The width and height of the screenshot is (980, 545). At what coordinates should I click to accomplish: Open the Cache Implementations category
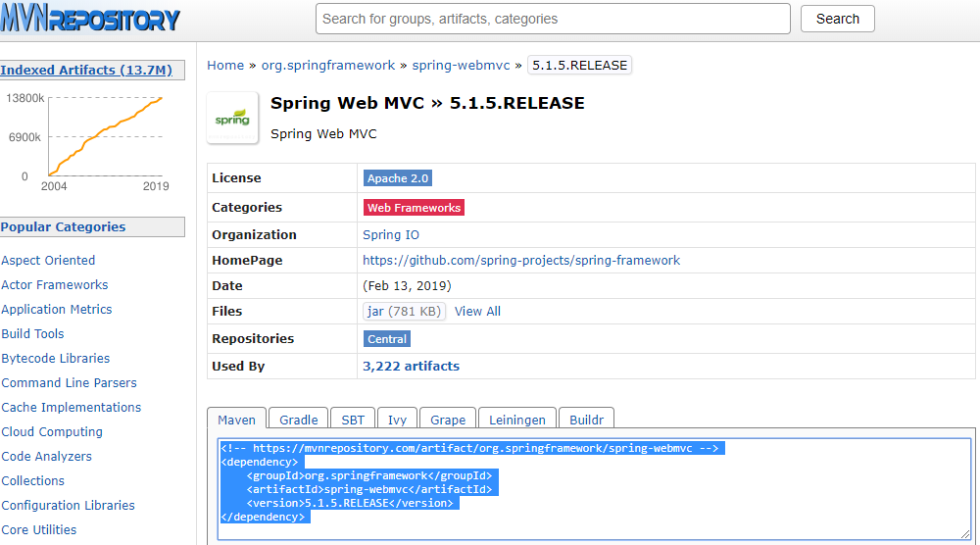click(72, 408)
